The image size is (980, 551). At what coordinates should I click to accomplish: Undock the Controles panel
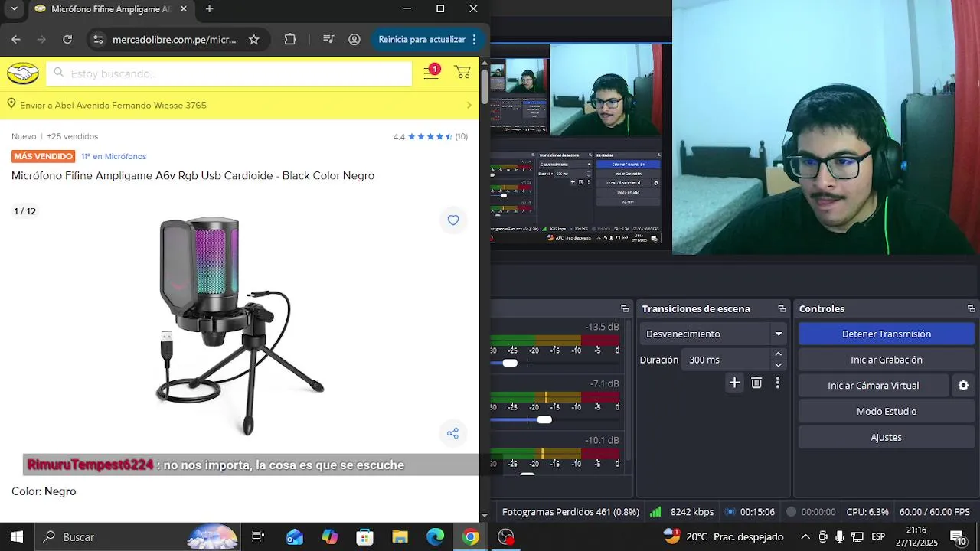tap(971, 308)
